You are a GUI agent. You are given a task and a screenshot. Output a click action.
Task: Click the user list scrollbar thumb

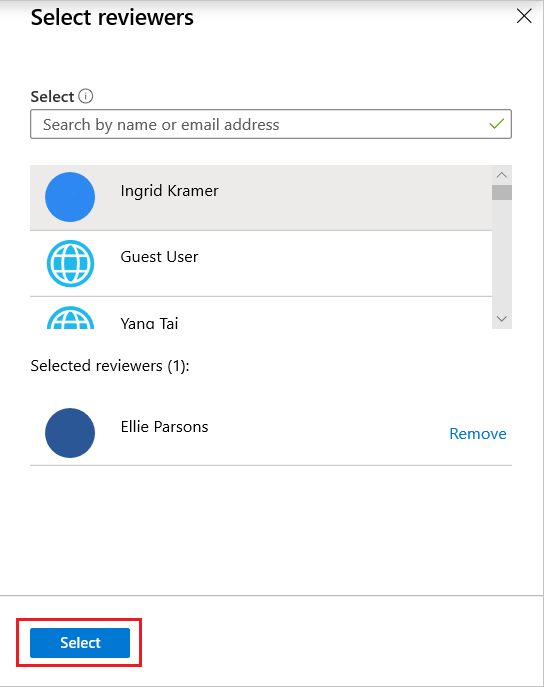click(x=502, y=192)
